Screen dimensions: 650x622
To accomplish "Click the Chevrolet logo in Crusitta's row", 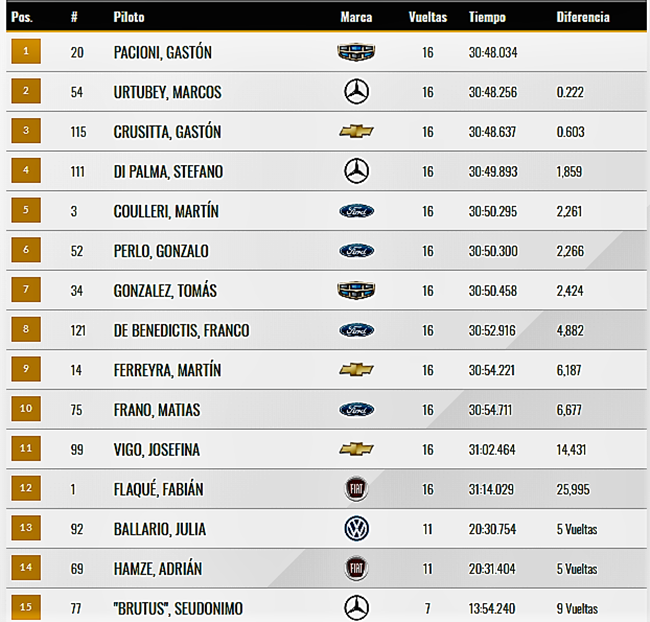I will pyautogui.click(x=356, y=131).
